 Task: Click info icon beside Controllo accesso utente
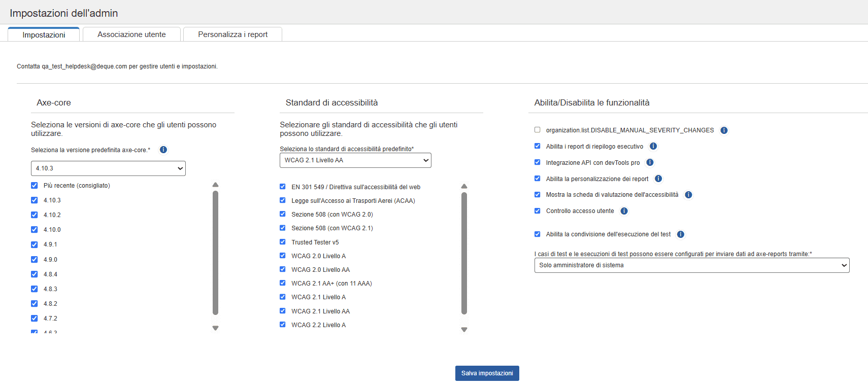624,211
